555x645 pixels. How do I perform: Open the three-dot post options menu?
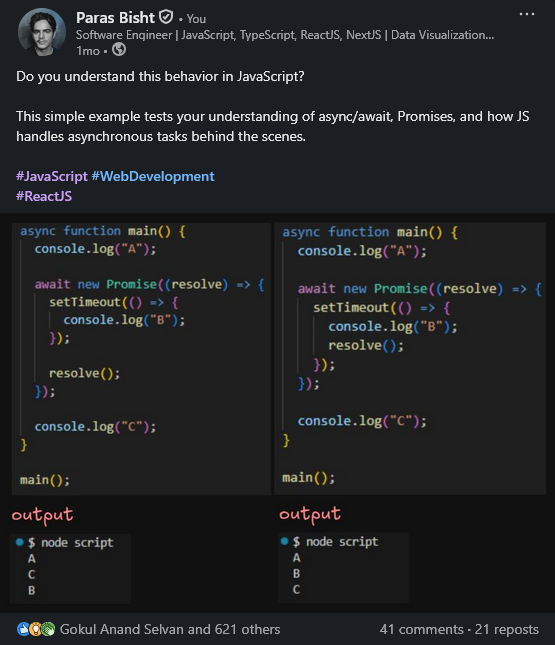(527, 14)
